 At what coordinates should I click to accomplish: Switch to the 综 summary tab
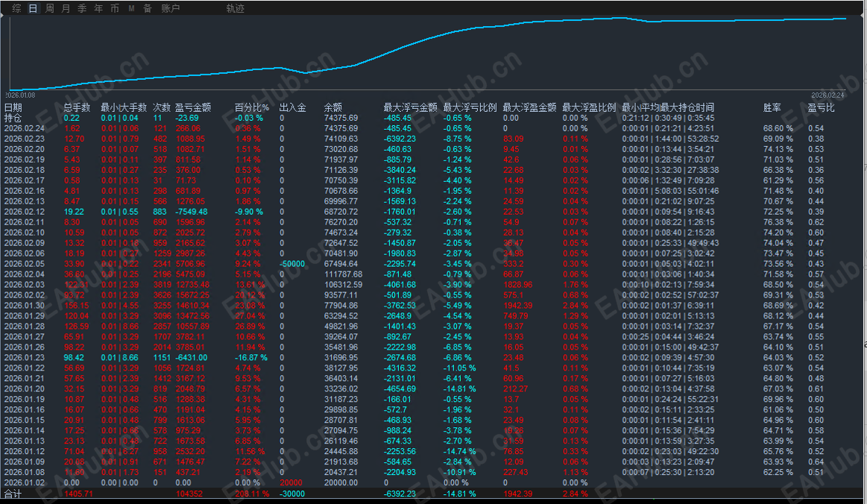tap(16, 8)
